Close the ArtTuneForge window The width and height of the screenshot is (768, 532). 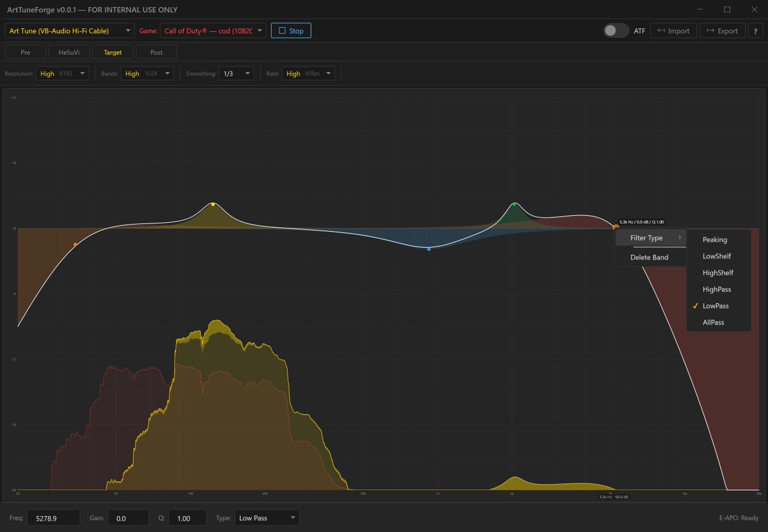pyautogui.click(x=753, y=10)
